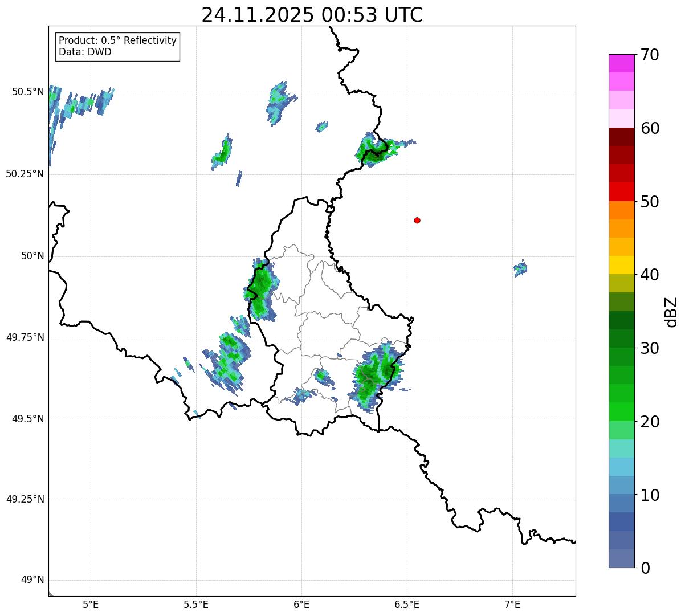Image resolution: width=685 pixels, height=616 pixels.
Task: Click the 49.25°N latitude label
Action: 25,500
